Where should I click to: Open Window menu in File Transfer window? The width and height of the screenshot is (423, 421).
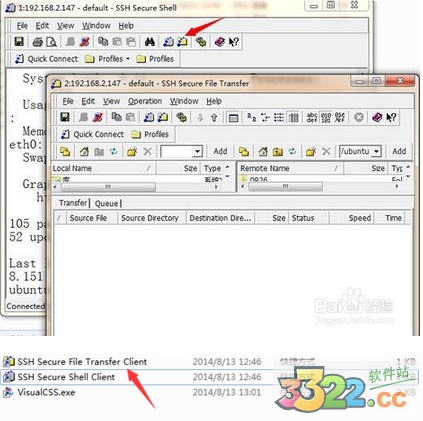[x=184, y=101]
